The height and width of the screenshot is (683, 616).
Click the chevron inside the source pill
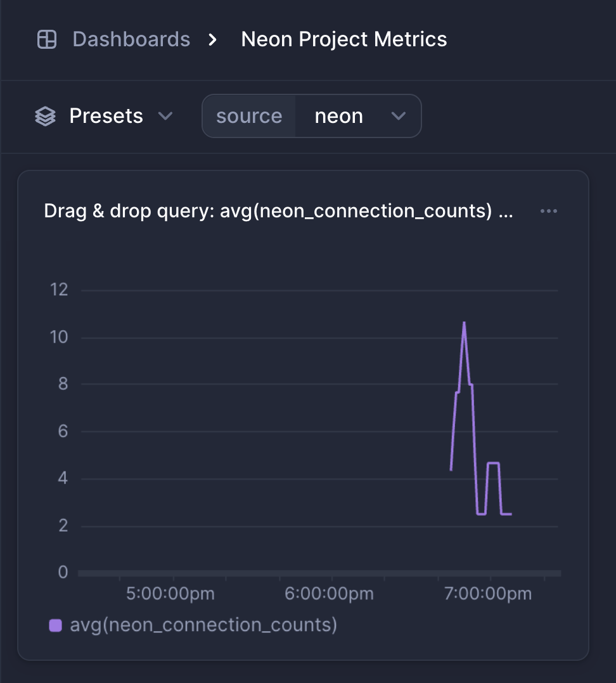point(399,116)
